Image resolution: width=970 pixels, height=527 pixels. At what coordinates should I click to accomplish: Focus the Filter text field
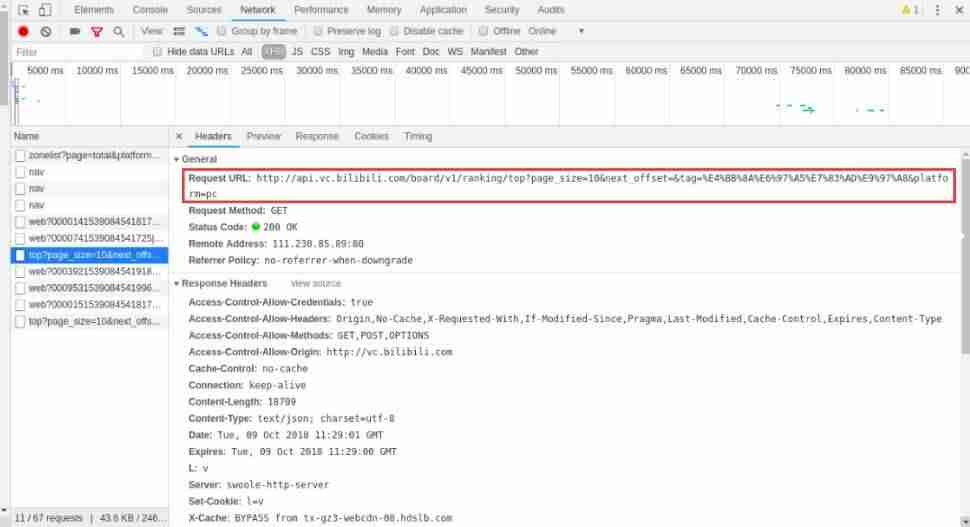pyautogui.click(x=77, y=52)
